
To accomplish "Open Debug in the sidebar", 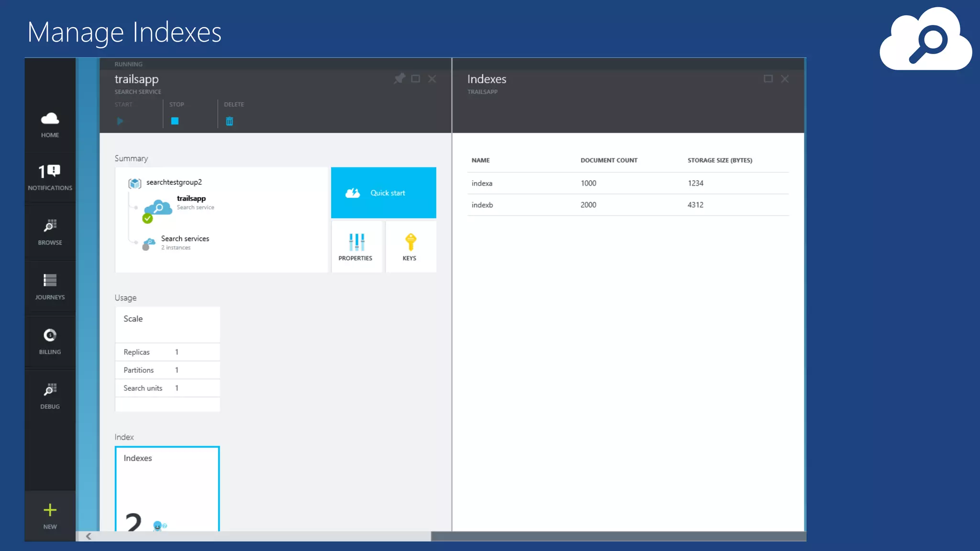I will (x=50, y=396).
